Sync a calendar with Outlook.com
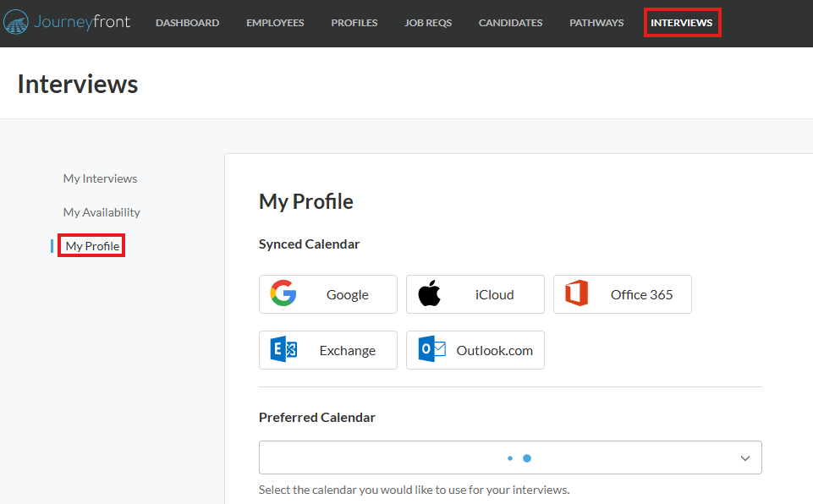Viewport: 813px width, 504px height. 475,350
